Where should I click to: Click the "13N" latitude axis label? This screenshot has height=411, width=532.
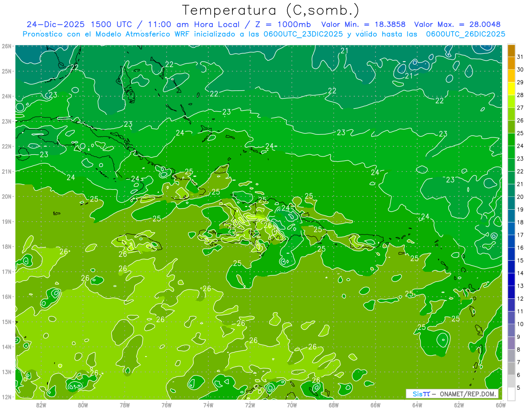point(7,372)
